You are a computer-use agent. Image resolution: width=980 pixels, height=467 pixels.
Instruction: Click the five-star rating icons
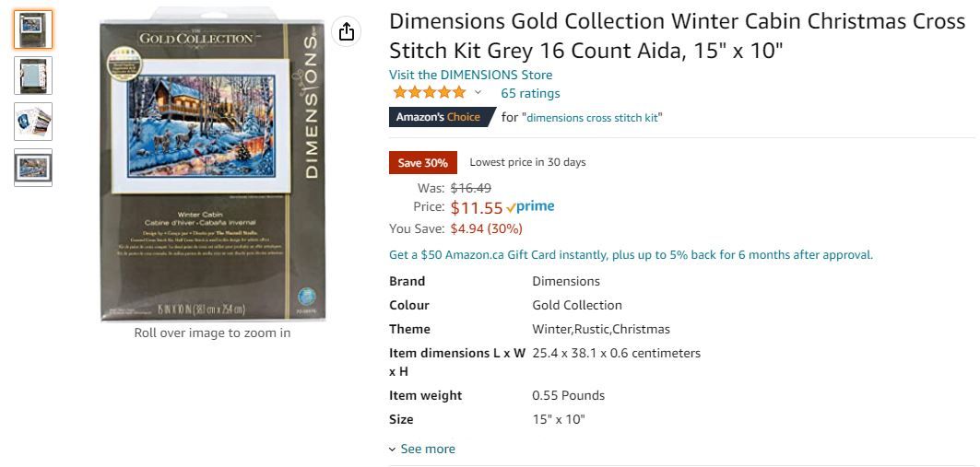click(429, 93)
